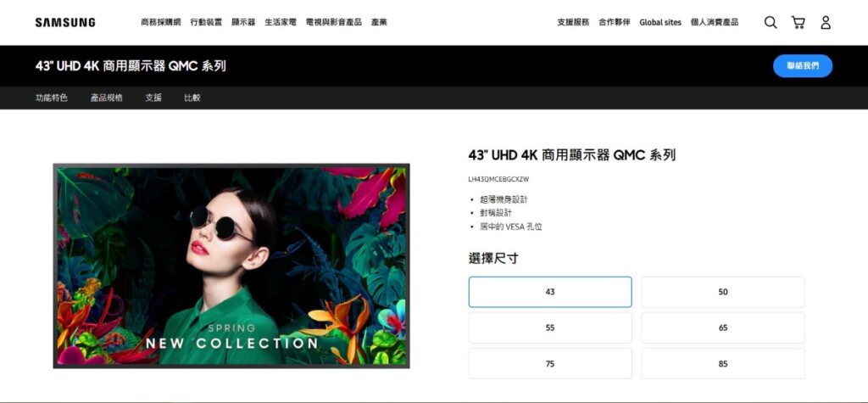Open the 顯示器 menu
868x403 pixels.
coord(243,22)
